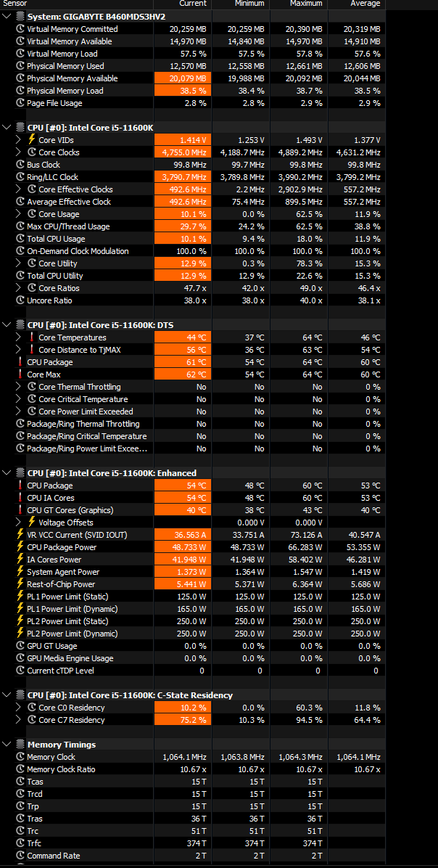Click the clock icon of Memory Clock

coord(20,757)
